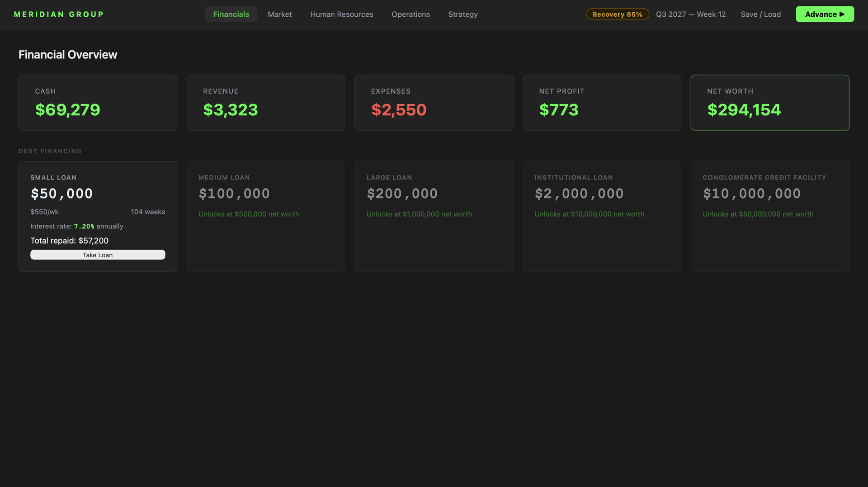
Task: Select the Cash summary card
Action: tap(98, 103)
